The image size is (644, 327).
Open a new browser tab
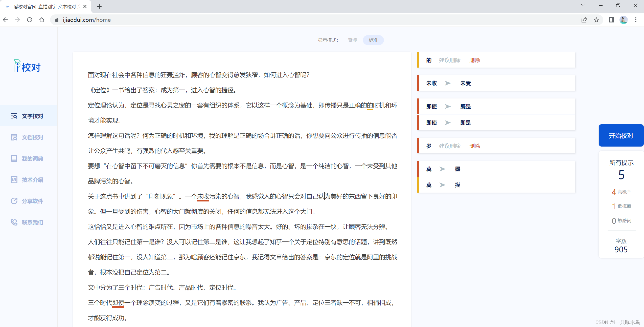99,7
